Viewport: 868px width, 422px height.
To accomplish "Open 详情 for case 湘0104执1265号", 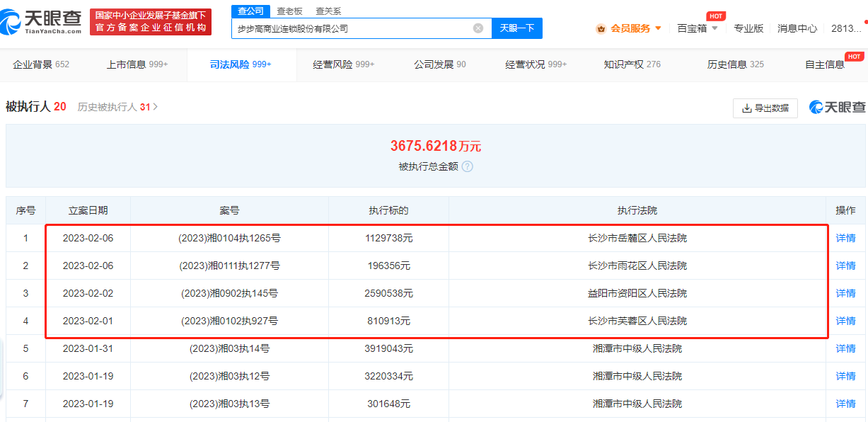I will pyautogui.click(x=845, y=239).
